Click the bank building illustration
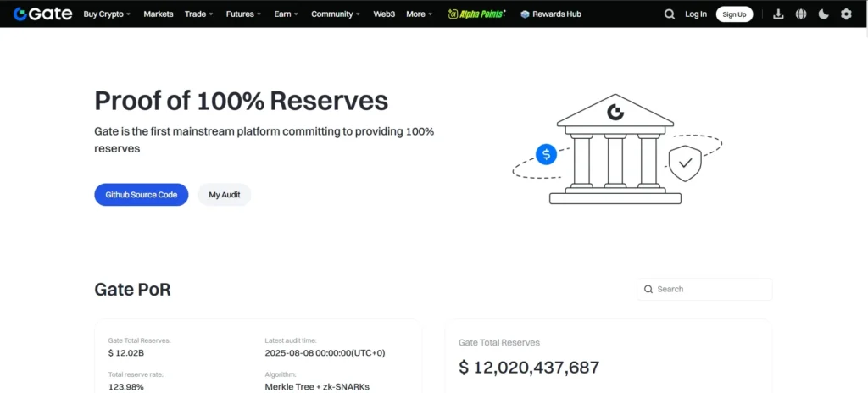Viewport: 868px width, 393px height. tap(615, 148)
